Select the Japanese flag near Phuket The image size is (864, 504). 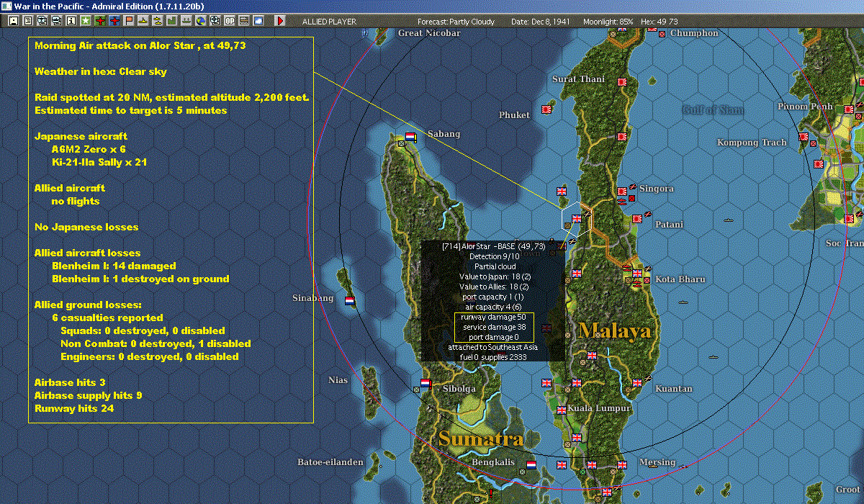(546, 109)
